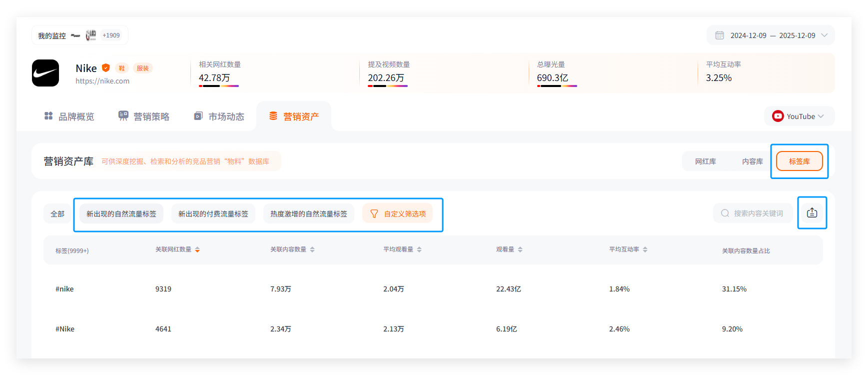Sort by 关联网红数量 column arrows

[197, 249]
